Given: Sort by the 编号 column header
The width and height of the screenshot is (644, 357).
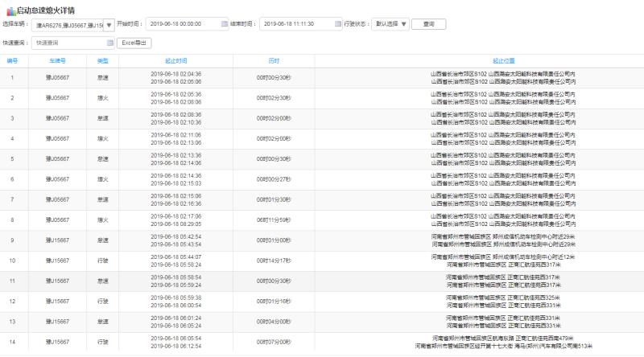Looking at the screenshot, I should tap(12, 60).
